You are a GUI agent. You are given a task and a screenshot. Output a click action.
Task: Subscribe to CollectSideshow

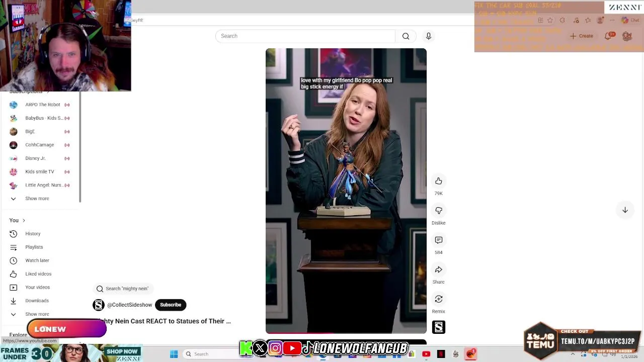click(171, 305)
